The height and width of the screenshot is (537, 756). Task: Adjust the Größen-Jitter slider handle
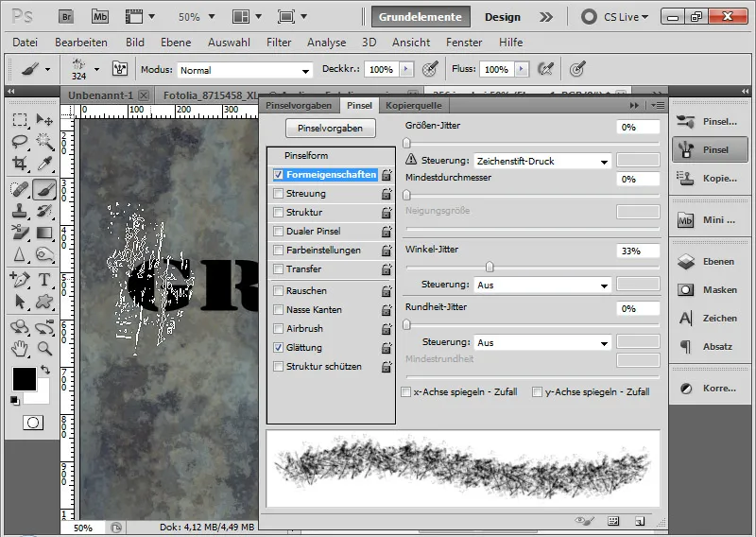point(406,143)
